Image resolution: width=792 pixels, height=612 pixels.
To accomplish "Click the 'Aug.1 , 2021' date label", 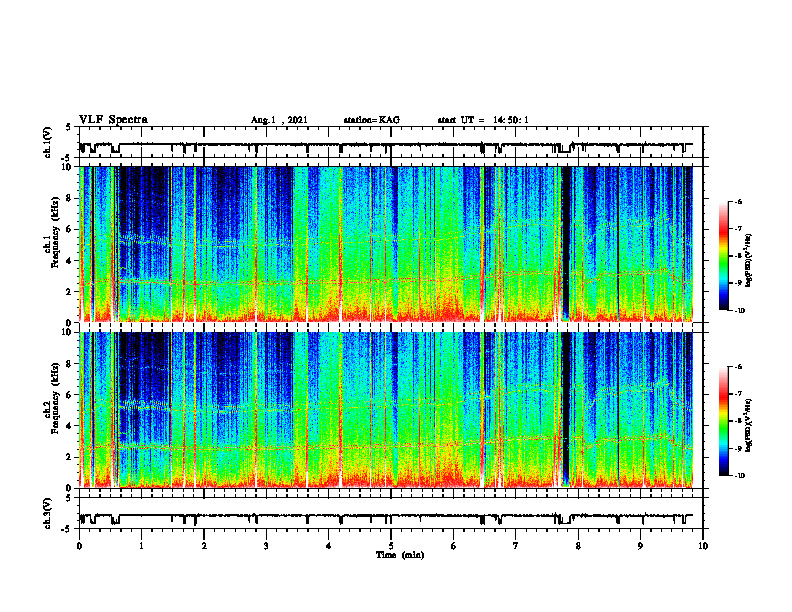I will click(279, 120).
